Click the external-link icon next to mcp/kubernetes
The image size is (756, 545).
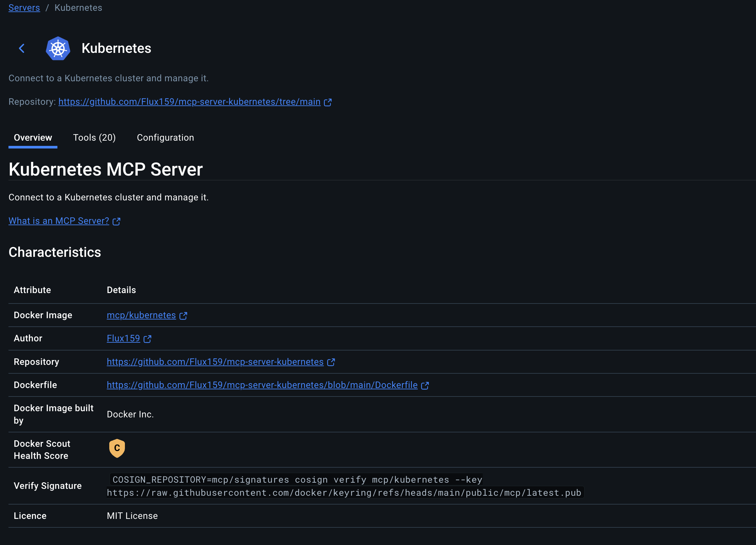pos(183,316)
